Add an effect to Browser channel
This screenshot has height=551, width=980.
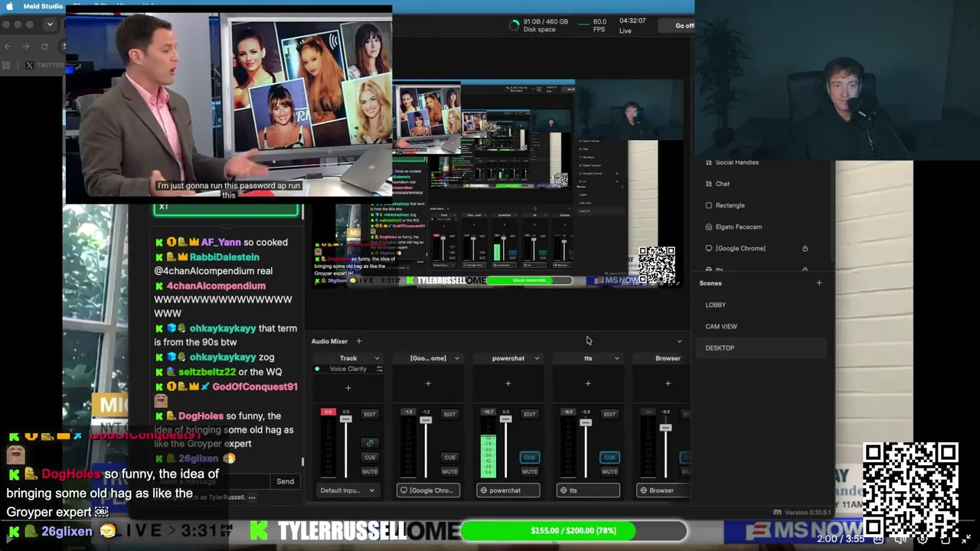[668, 383]
